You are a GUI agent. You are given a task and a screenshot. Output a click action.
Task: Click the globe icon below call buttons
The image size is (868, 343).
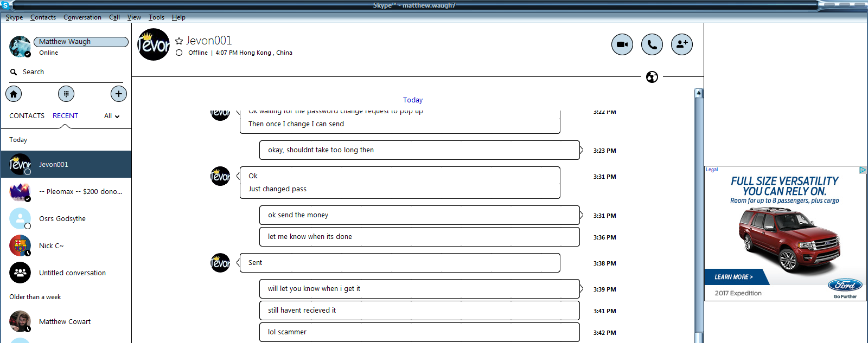pyautogui.click(x=652, y=77)
